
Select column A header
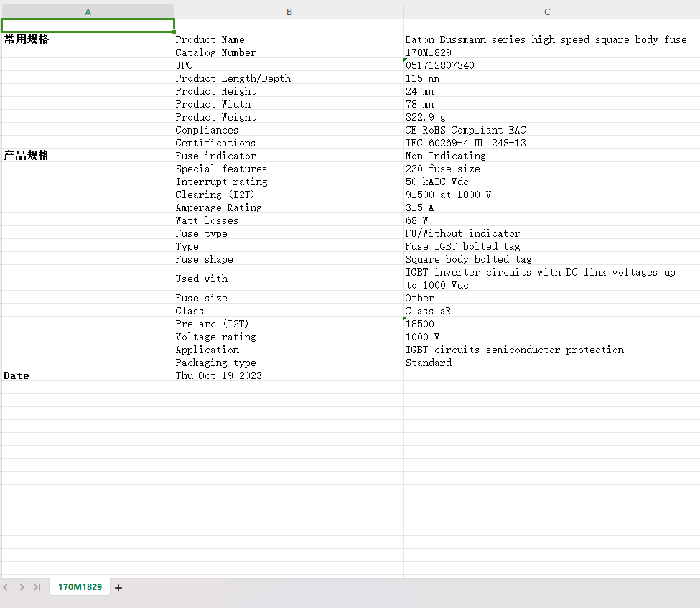[x=88, y=12]
